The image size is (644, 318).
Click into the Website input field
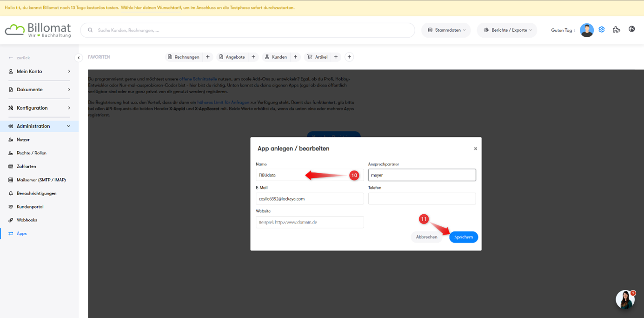tap(310, 222)
